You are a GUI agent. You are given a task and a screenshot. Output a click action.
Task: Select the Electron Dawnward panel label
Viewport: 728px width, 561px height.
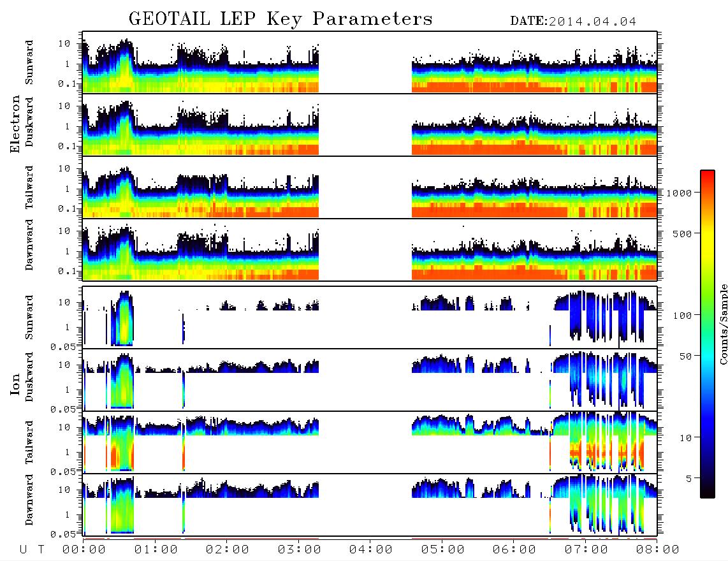(x=29, y=245)
